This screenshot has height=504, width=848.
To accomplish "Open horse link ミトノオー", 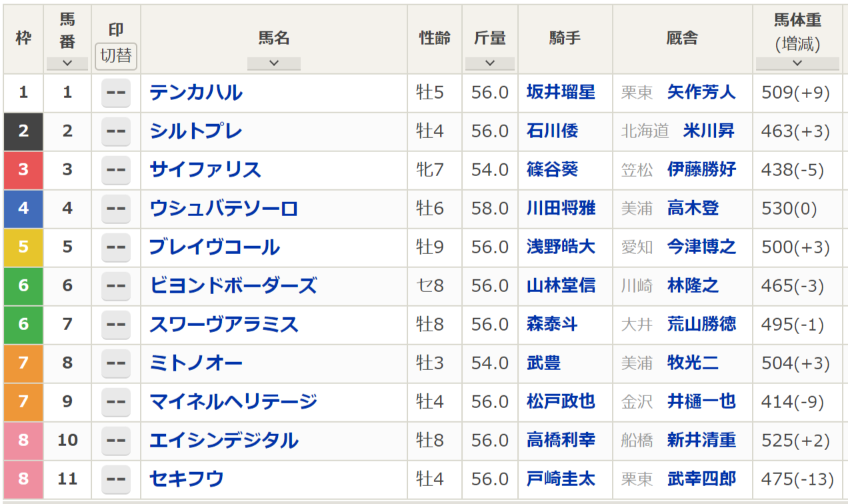I will pos(196,363).
